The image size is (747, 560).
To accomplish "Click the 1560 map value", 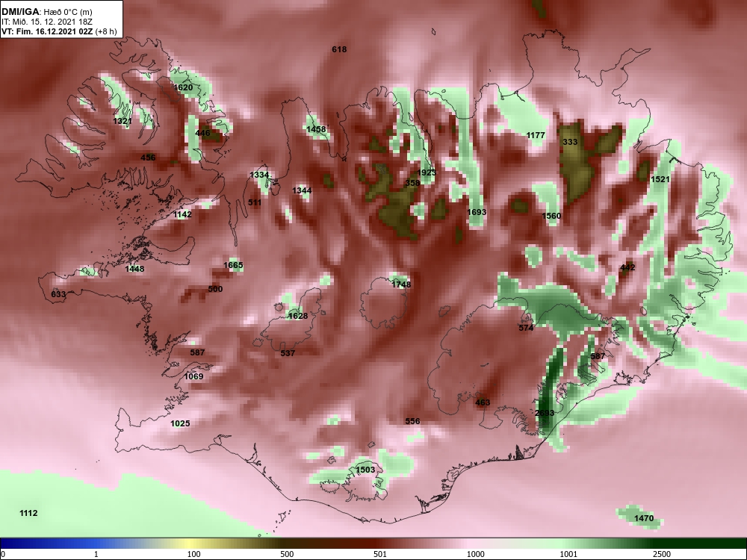I will [551, 217].
